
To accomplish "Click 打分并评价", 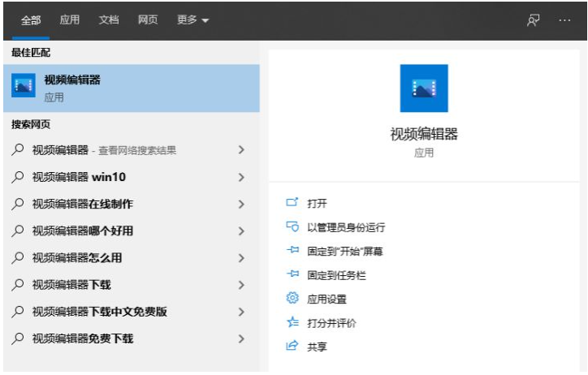I will [331, 323].
